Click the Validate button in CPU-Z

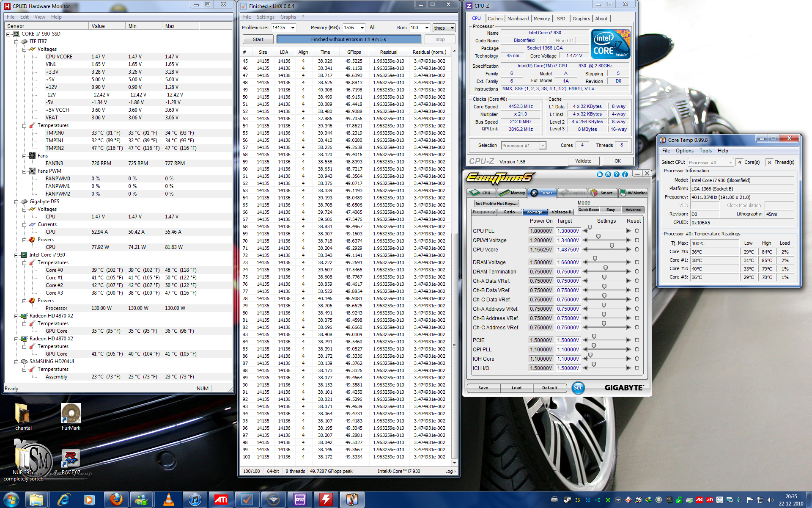click(583, 161)
